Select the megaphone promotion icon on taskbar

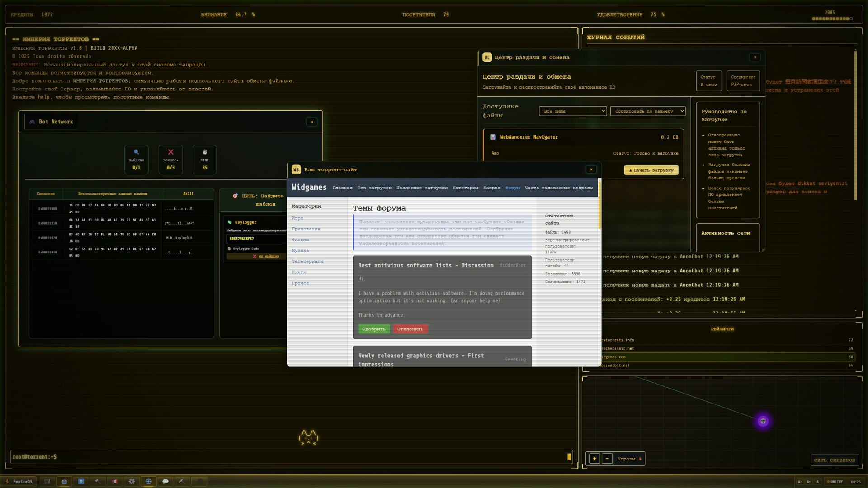coord(114,481)
